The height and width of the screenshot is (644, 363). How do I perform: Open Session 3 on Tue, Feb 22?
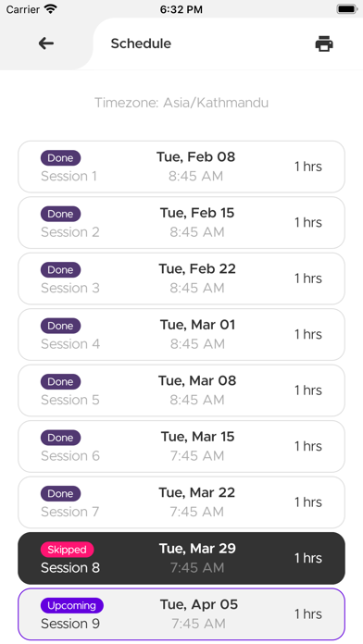click(x=181, y=279)
